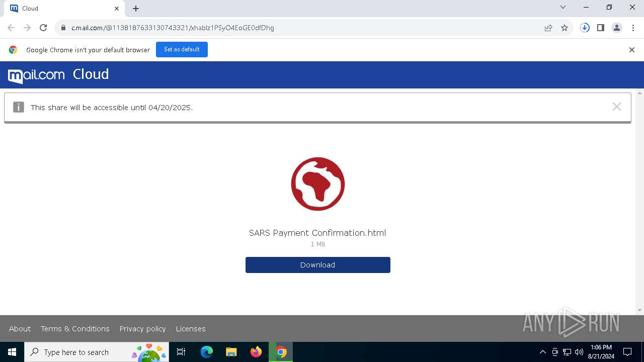644x362 pixels.
Task: Click the address bar URL
Action: point(173,28)
